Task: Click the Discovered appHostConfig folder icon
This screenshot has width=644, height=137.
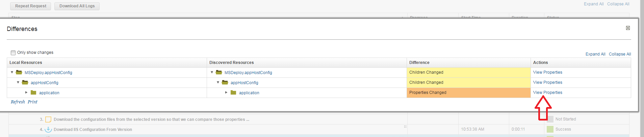Action: pos(225,82)
